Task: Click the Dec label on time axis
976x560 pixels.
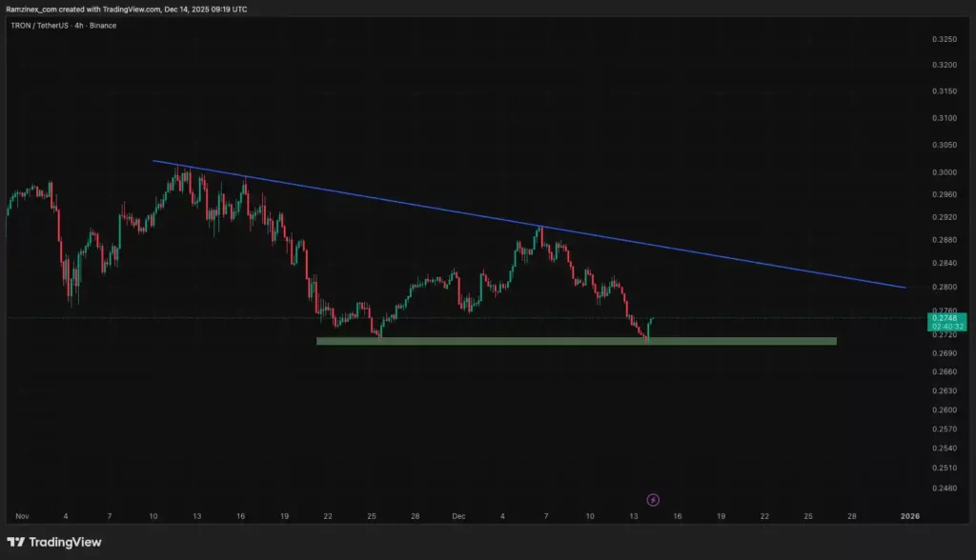Action: point(458,515)
